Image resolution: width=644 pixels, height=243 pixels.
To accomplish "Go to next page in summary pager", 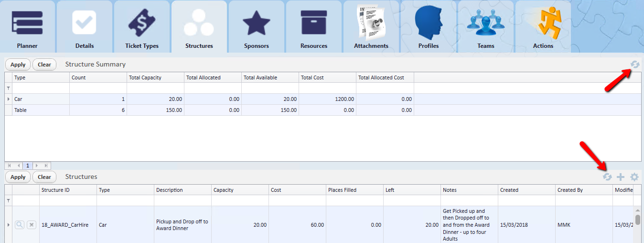I will pos(37,166).
